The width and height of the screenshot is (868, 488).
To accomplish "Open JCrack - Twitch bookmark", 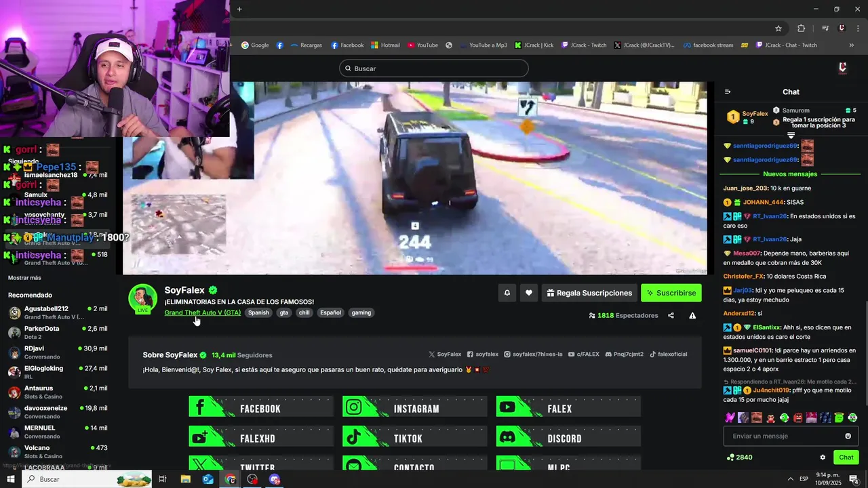I will coord(583,45).
